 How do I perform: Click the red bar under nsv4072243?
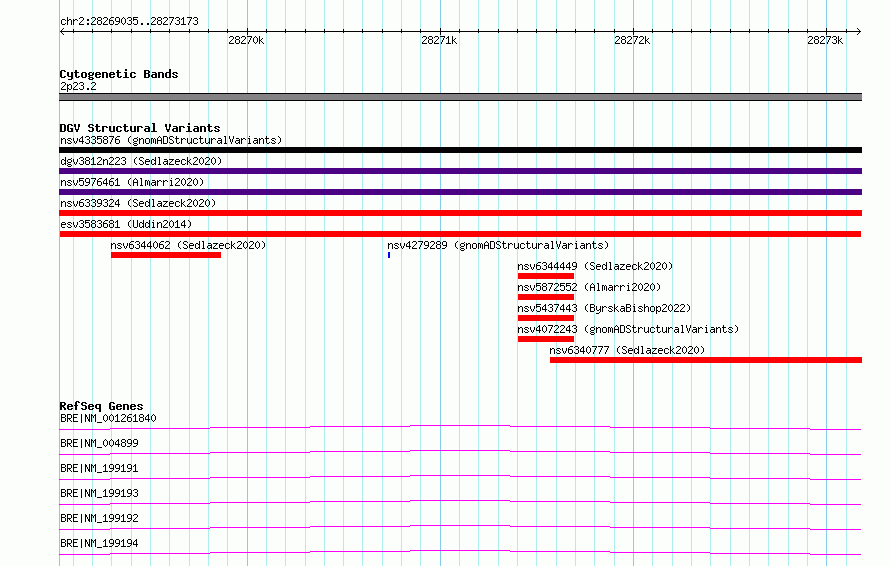(x=545, y=339)
